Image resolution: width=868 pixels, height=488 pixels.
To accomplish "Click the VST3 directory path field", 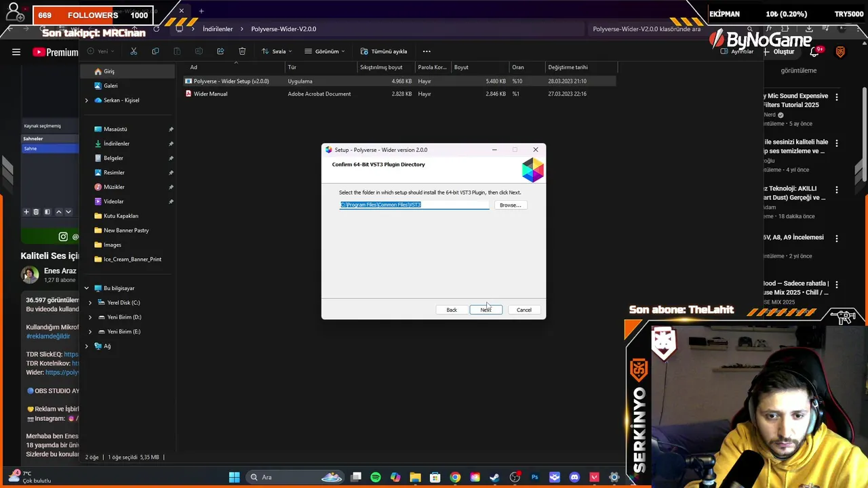I will 414,205.
